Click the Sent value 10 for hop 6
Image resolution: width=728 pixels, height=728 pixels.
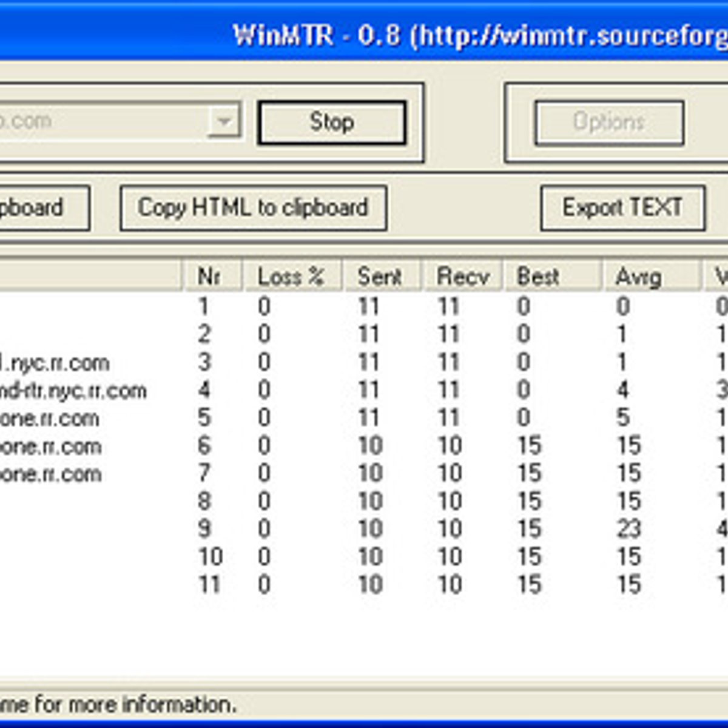(370, 446)
